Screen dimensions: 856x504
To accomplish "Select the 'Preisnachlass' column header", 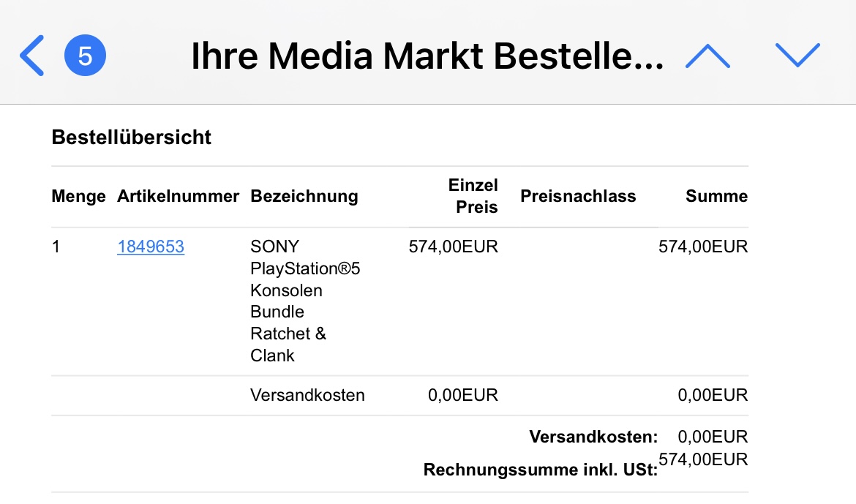I will point(578,196).
